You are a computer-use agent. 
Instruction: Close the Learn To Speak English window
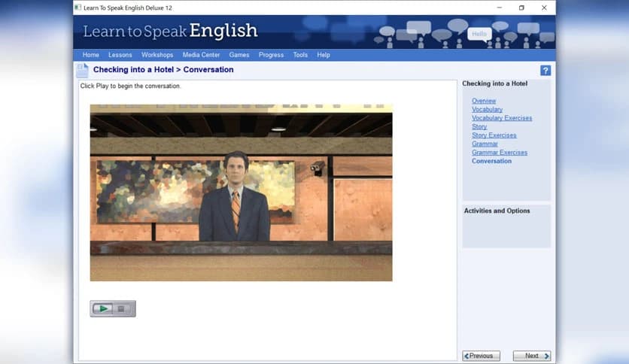[x=544, y=8]
